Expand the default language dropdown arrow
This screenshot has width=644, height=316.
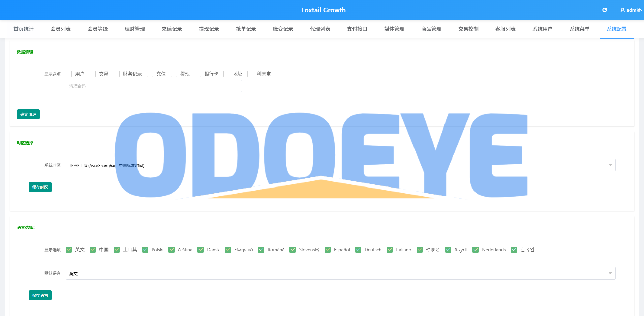tap(610, 273)
